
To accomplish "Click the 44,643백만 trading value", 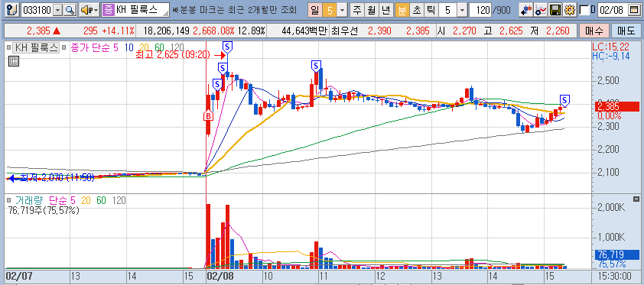I will [x=304, y=31].
